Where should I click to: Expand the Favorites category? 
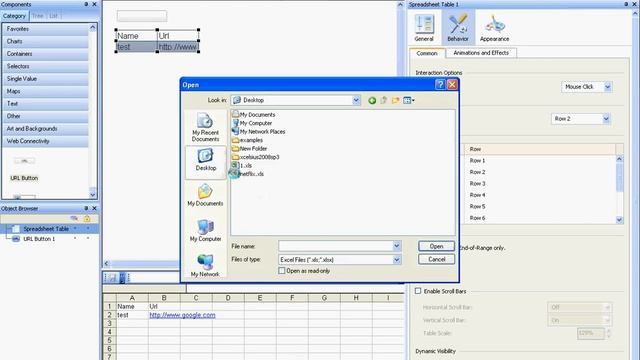[x=45, y=29]
